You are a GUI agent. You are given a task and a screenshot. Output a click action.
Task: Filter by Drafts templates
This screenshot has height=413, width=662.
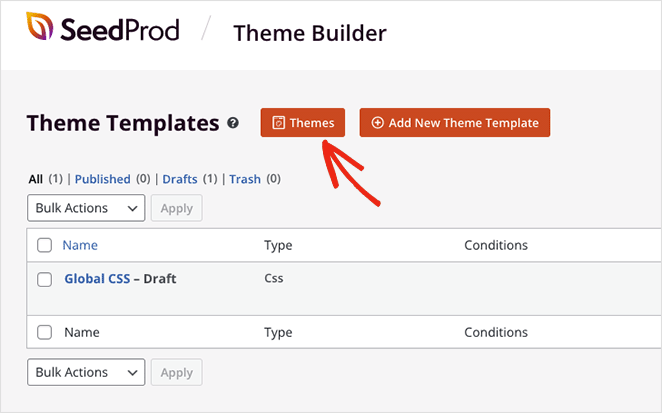point(180,179)
